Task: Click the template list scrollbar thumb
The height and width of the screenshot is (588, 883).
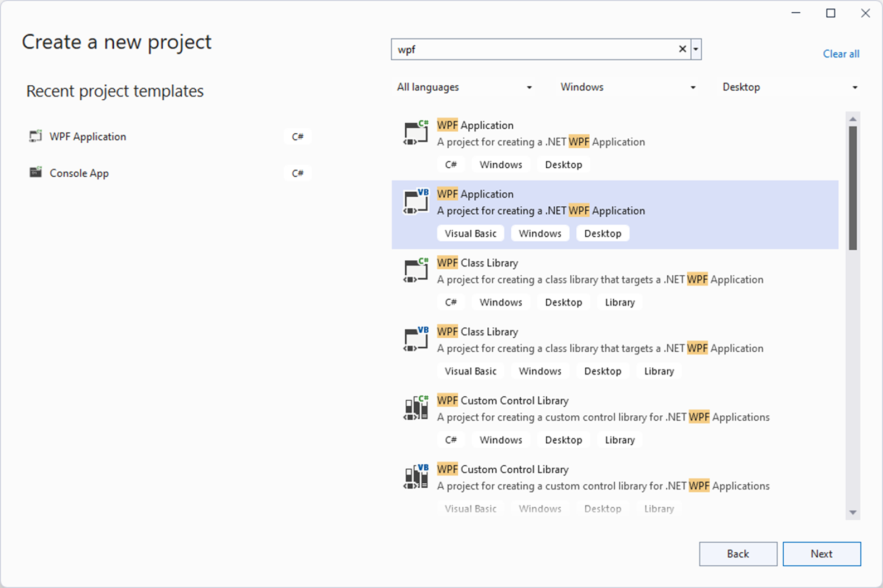Action: [853, 188]
